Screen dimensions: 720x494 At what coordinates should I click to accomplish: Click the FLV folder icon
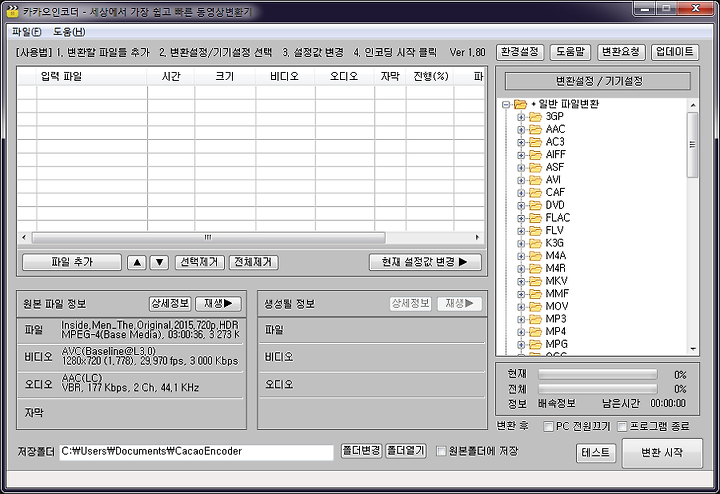[535, 230]
